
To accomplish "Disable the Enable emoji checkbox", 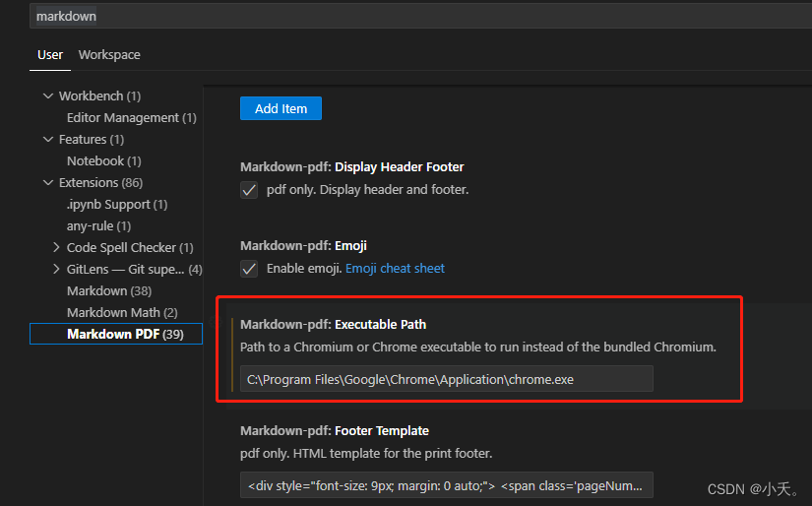I will 249,269.
